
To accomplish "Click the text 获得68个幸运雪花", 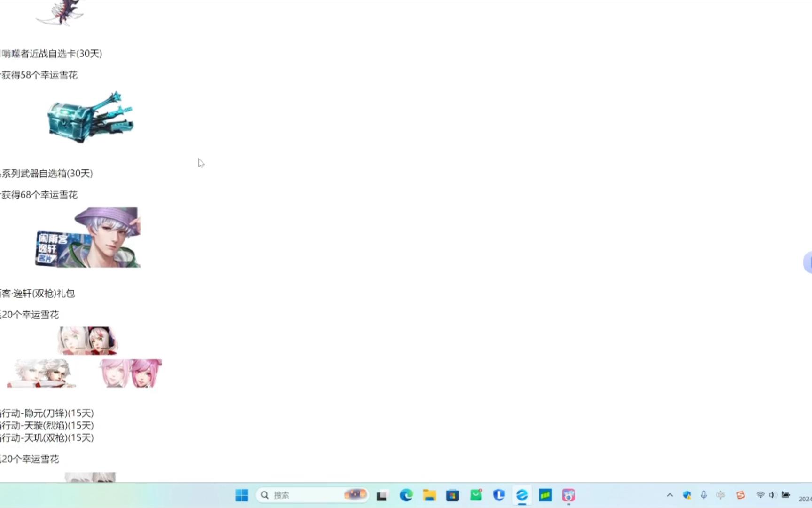I will pos(39,195).
